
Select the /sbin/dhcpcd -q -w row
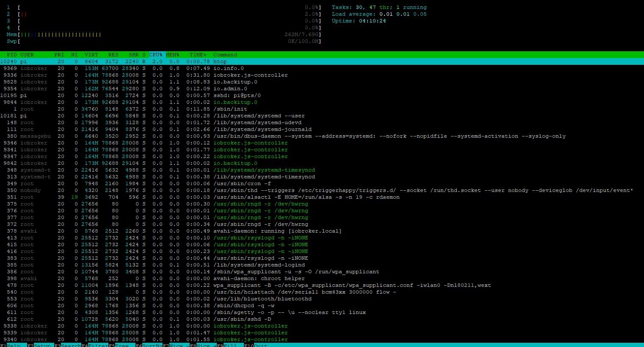click(x=322, y=305)
